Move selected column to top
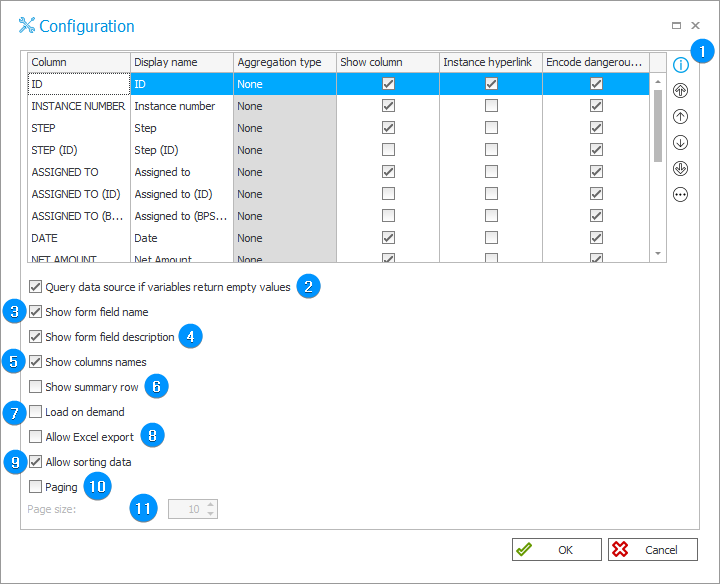Viewport: 720px width, 584px height. (680, 90)
